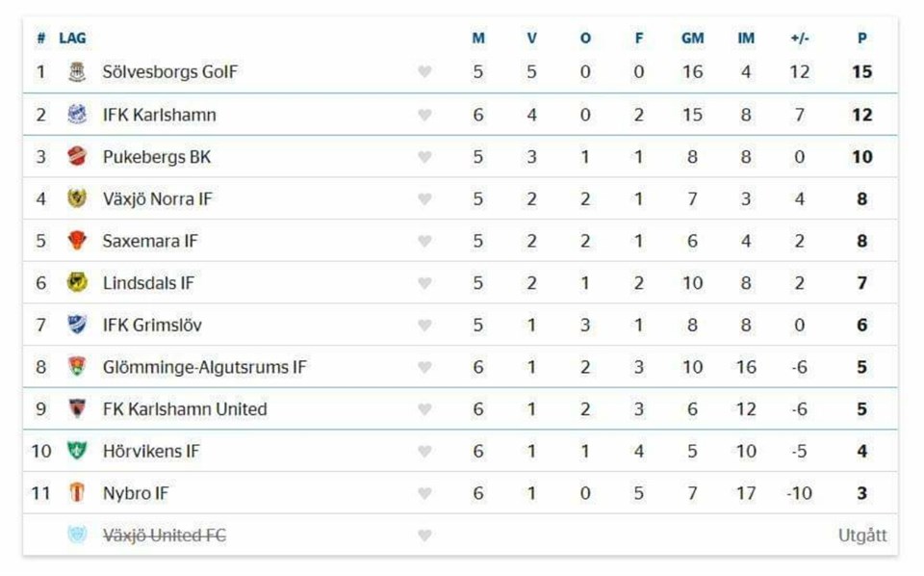The width and height of the screenshot is (924, 576).
Task: Toggle the heart beside Växjö United FC
Action: [424, 536]
